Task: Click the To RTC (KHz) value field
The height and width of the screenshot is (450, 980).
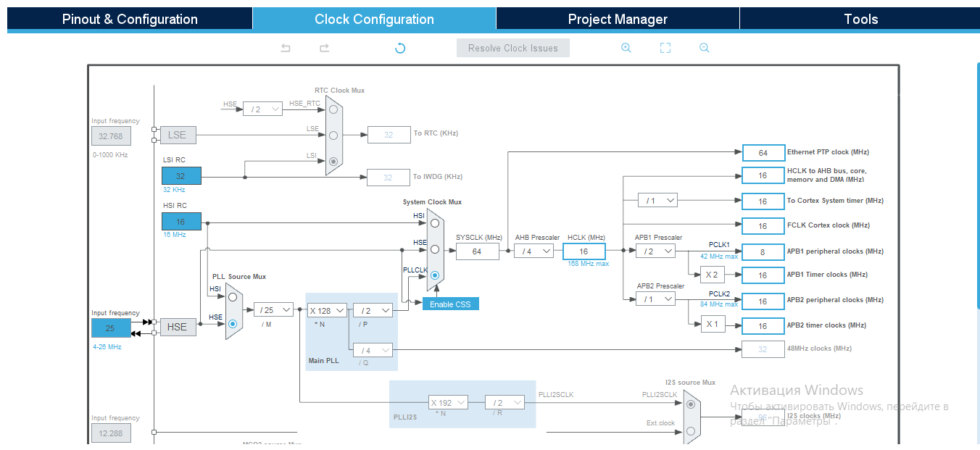Action: point(389,134)
